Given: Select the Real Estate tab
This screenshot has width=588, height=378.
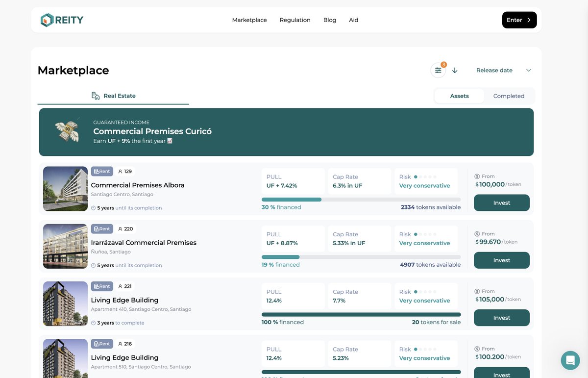Looking at the screenshot, I should [x=113, y=96].
